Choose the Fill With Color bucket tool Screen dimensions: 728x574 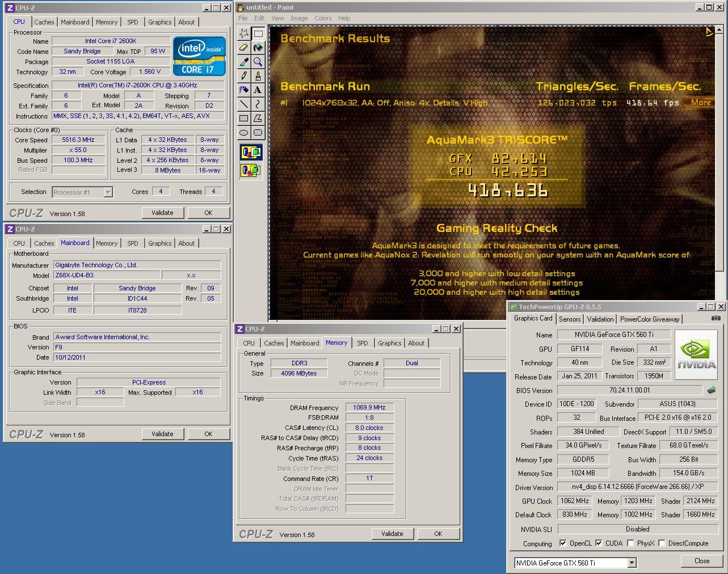pos(258,48)
